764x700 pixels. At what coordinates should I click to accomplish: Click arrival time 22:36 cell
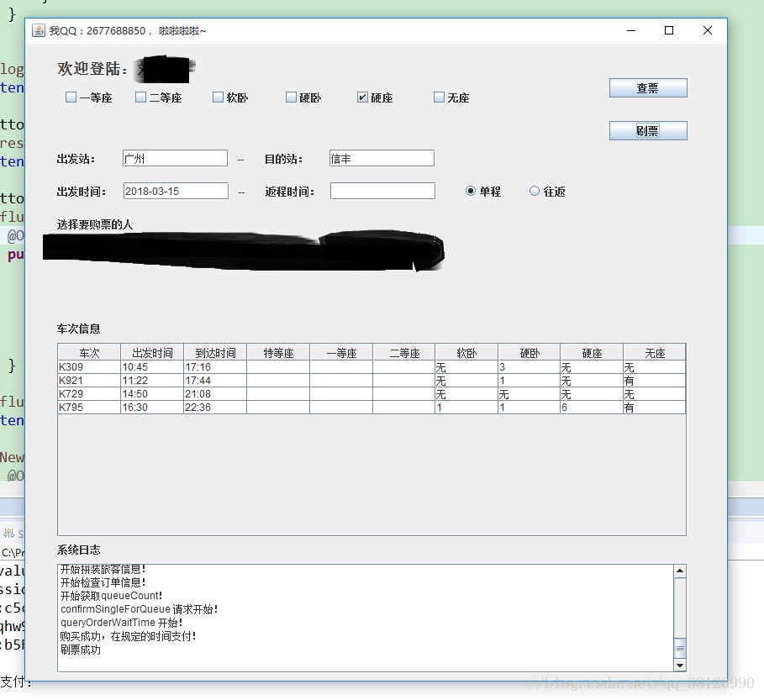click(x=215, y=408)
